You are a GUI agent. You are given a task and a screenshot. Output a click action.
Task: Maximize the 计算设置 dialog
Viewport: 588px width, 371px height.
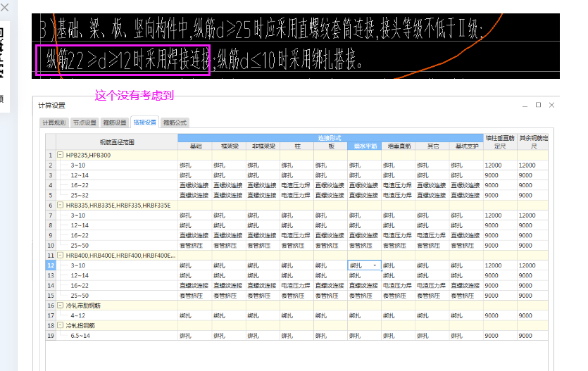click(538, 105)
